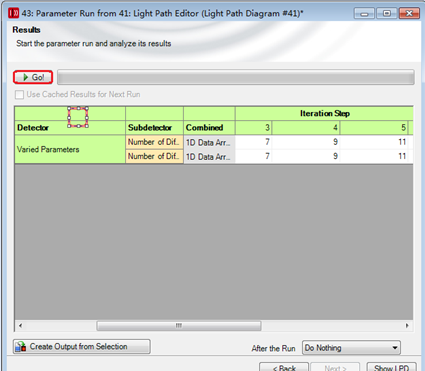Enable Use Cached Results for Next Run
The image size is (425, 371).
tap(19, 95)
